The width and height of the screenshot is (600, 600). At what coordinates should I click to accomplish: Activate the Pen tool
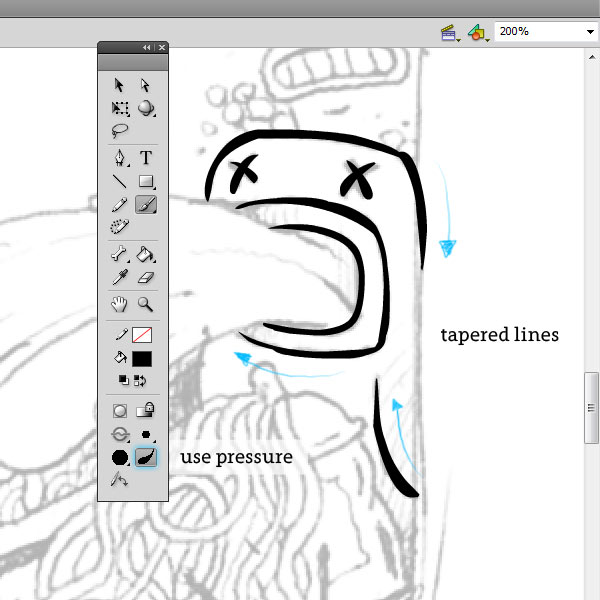pyautogui.click(x=120, y=157)
